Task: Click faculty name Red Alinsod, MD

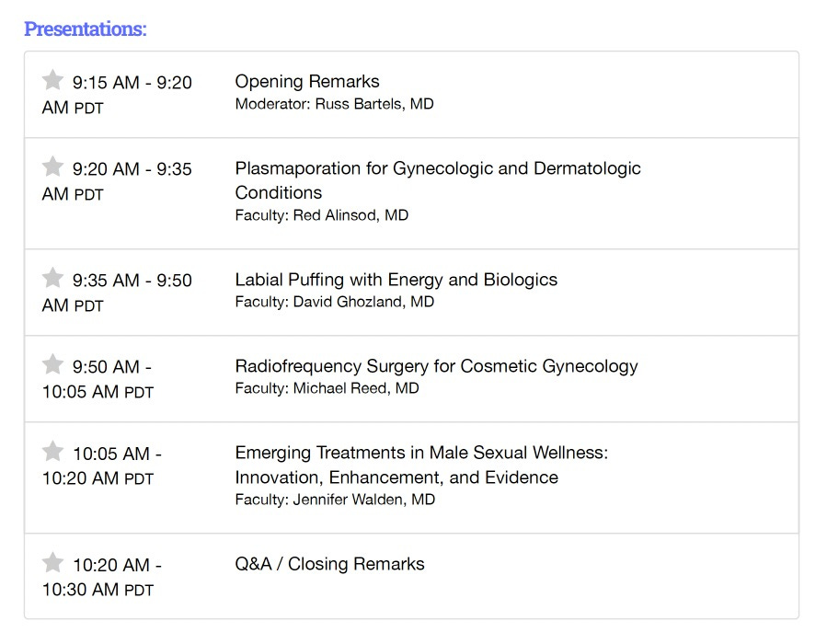Action: 322,215
